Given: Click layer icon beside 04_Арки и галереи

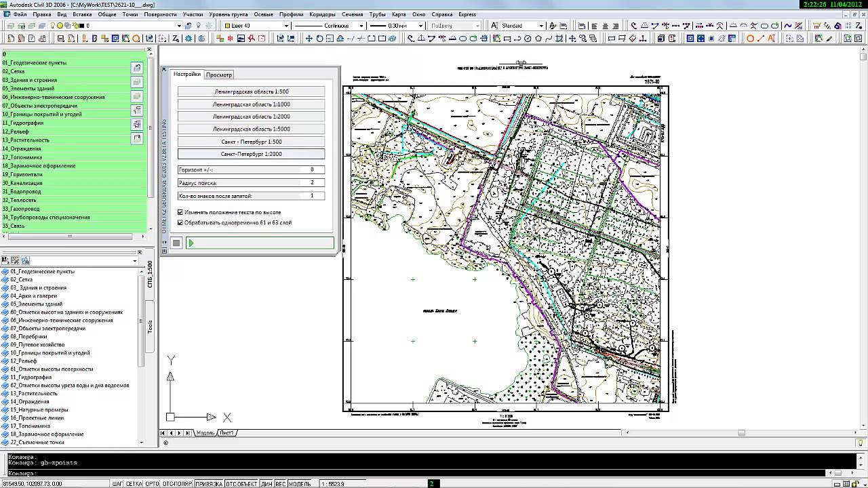Looking at the screenshot, I should pyautogui.click(x=5, y=296).
